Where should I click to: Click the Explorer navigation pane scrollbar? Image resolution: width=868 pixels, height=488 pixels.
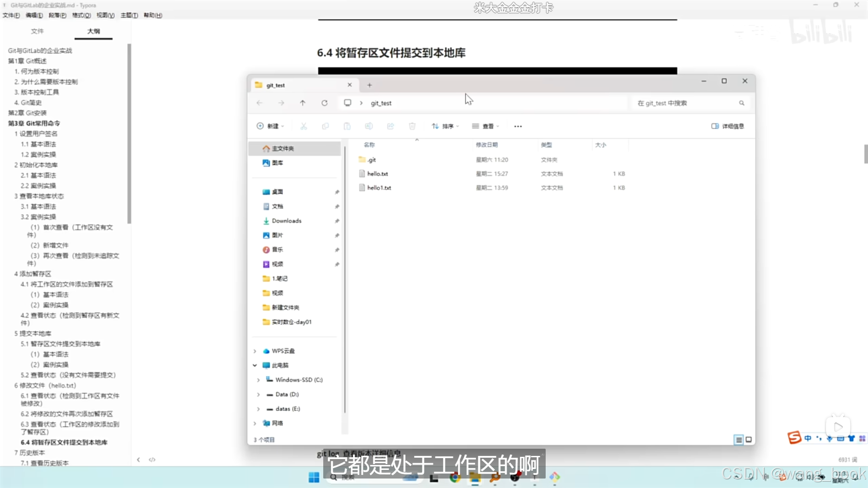[x=345, y=279]
